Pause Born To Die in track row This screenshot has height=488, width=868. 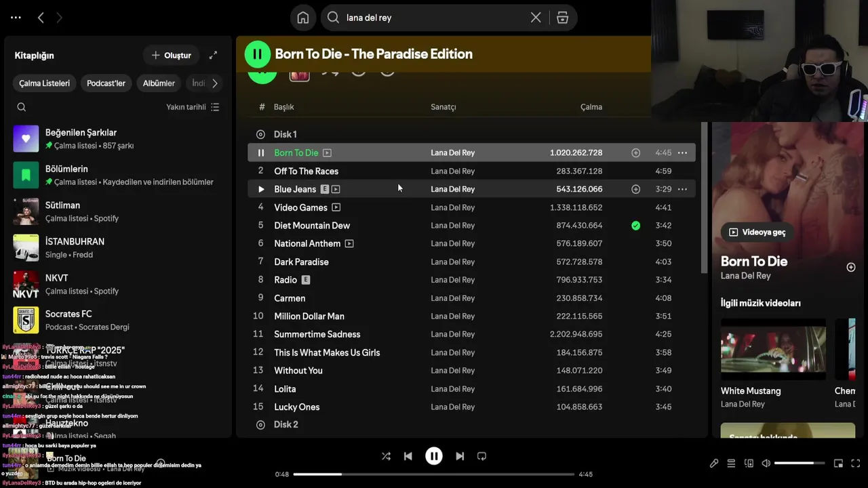pyautogui.click(x=260, y=153)
